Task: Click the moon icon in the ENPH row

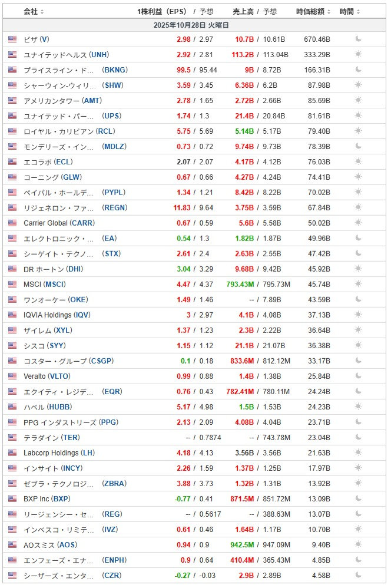Action: [358, 560]
